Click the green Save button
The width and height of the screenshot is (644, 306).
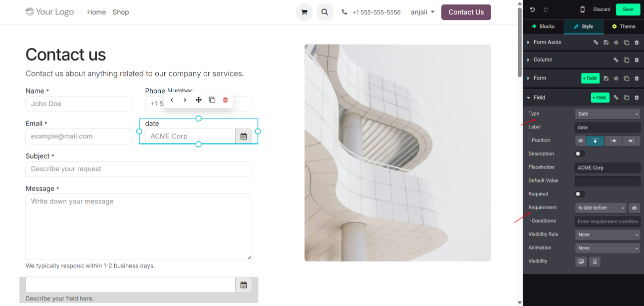click(628, 9)
